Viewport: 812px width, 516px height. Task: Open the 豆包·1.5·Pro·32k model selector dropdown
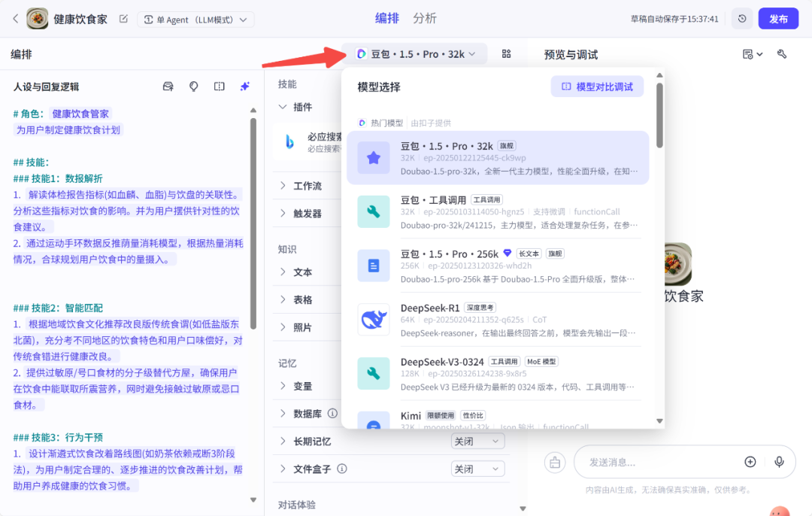(x=415, y=54)
